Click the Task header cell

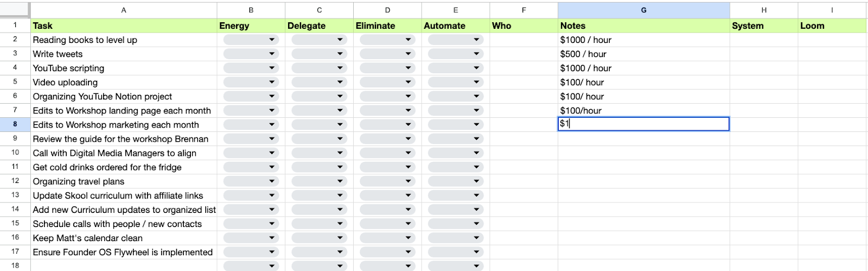(x=124, y=26)
